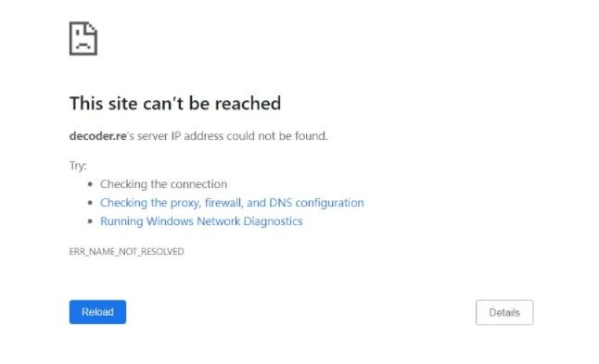Run Windows Network Diagnostics link
The height and width of the screenshot is (364, 599).
tap(201, 221)
